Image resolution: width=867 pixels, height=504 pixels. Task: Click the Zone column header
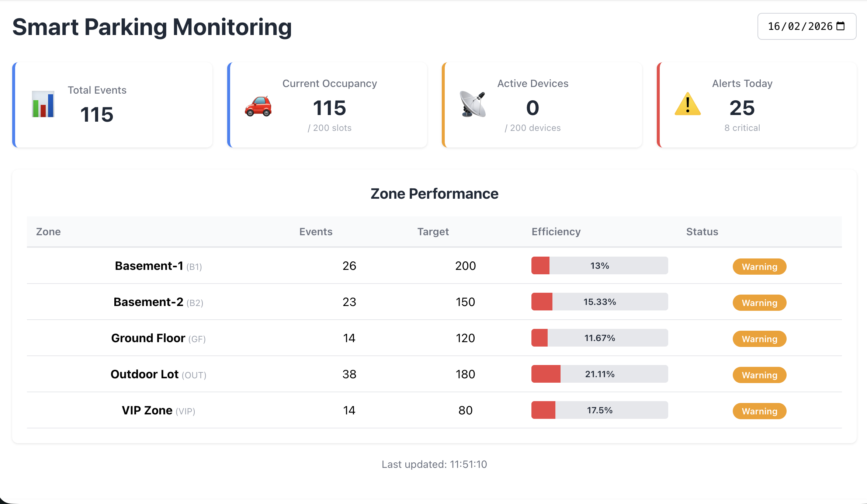(48, 232)
